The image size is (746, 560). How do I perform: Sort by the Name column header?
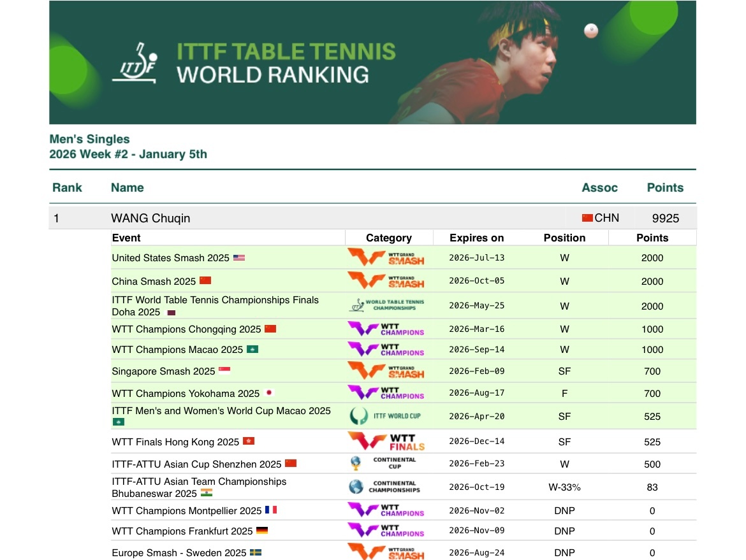(x=128, y=188)
